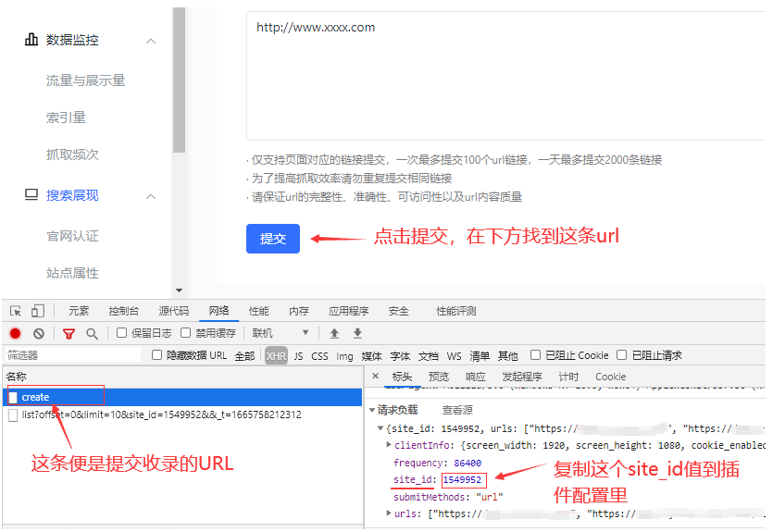Click the URL submission text area

[506, 77]
